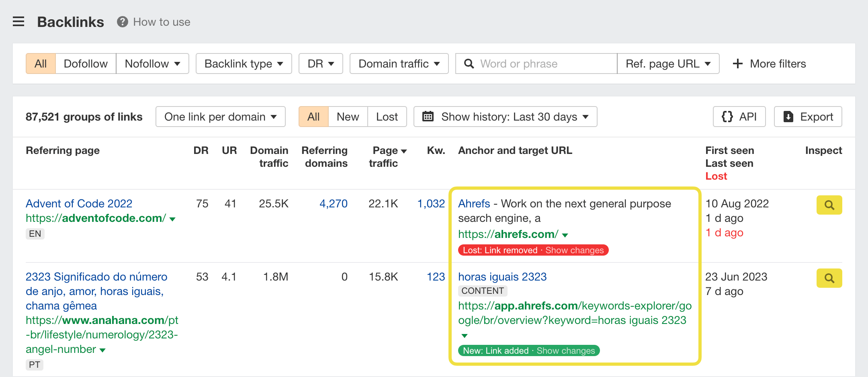Open Show history Last 30 days dropdown

pos(505,117)
